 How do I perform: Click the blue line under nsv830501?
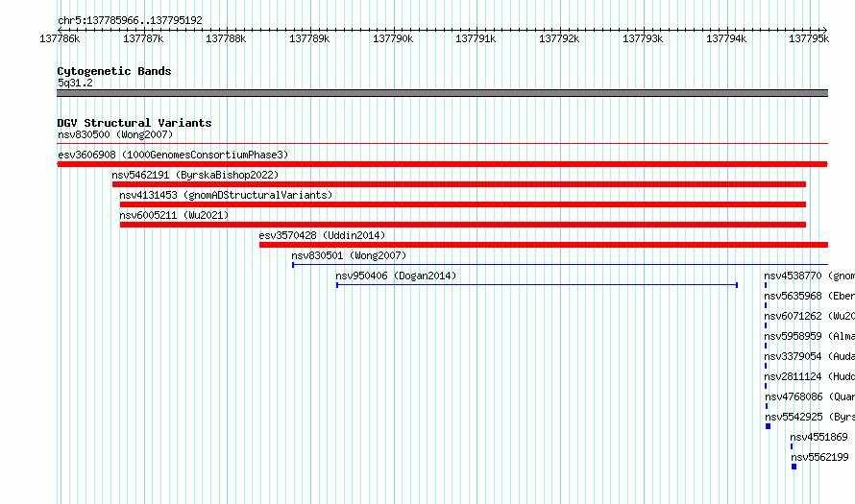[x=560, y=265]
